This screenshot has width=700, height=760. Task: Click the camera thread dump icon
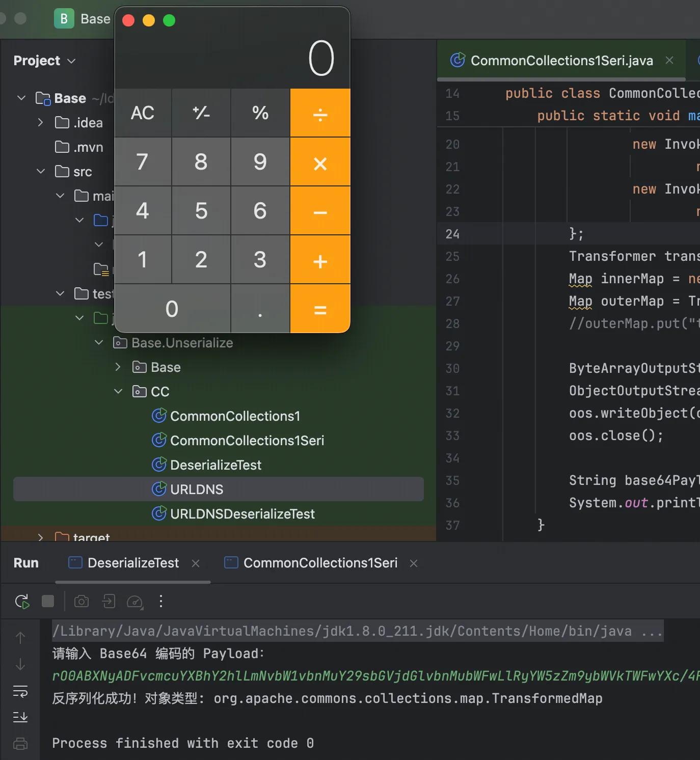point(82,602)
